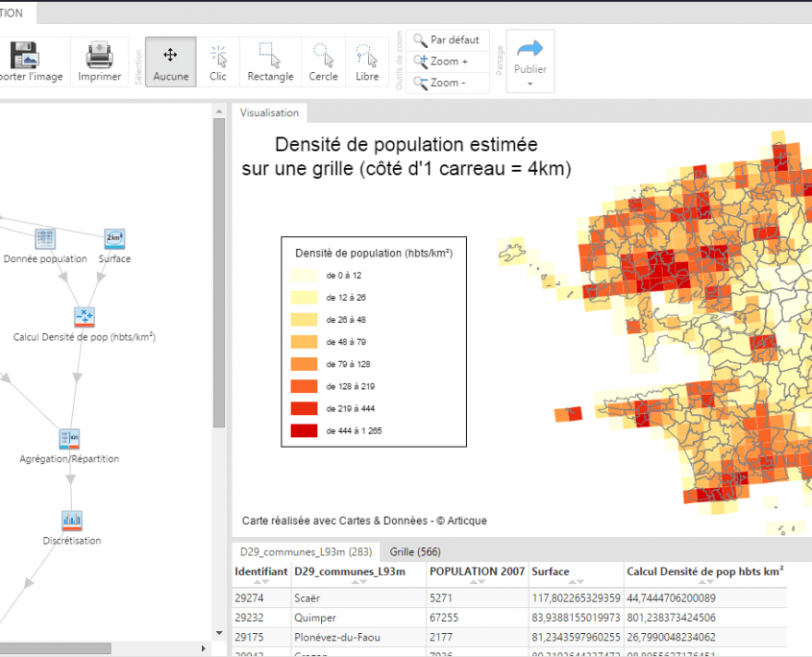Open the Publier dropdown arrow
This screenshot has width=812, height=657.
[x=530, y=85]
